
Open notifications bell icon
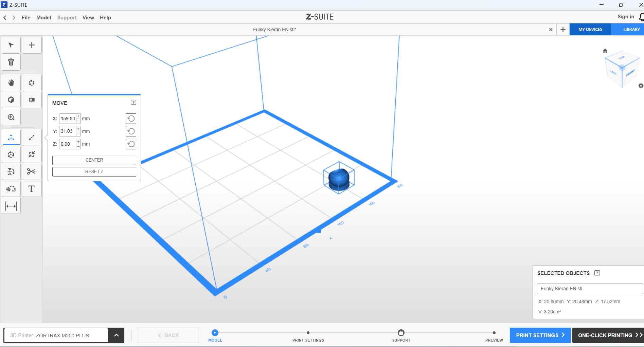pyautogui.click(x=641, y=17)
